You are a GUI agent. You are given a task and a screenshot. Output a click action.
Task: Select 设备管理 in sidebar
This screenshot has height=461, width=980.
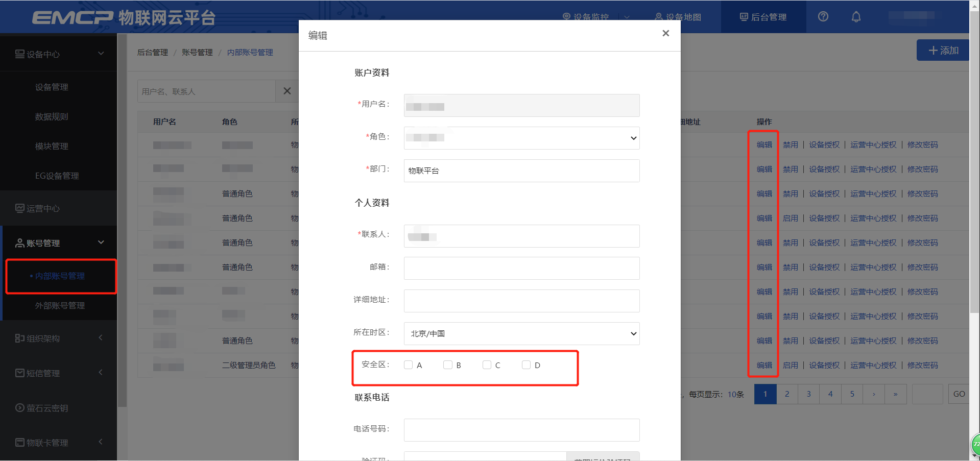[x=52, y=87]
